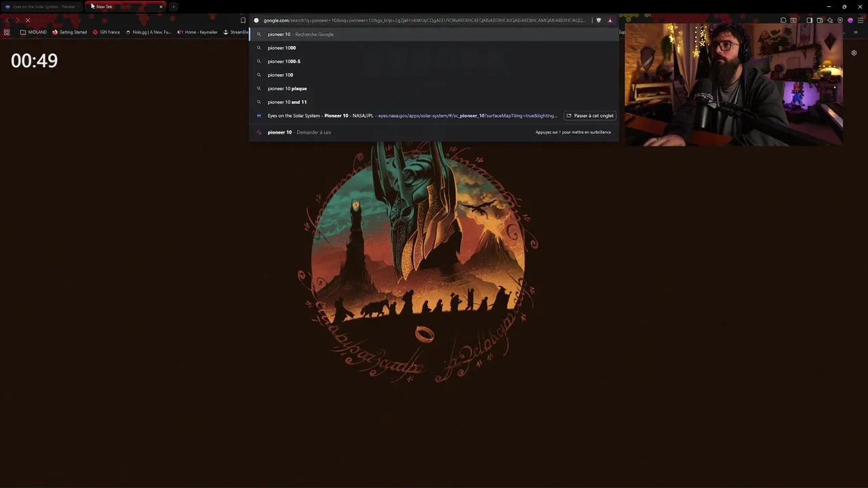The image size is (868, 488).
Task: Open the Home - Keymailer bookmark
Action: tap(197, 32)
